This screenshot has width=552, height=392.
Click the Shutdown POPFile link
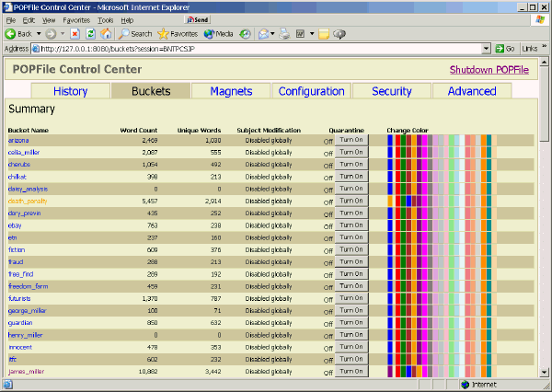pyautogui.click(x=489, y=70)
